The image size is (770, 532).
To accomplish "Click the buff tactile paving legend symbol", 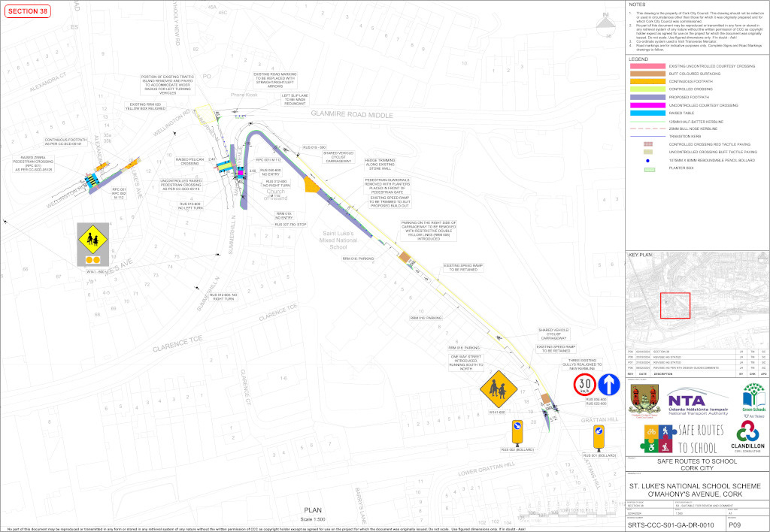I will [648, 152].
